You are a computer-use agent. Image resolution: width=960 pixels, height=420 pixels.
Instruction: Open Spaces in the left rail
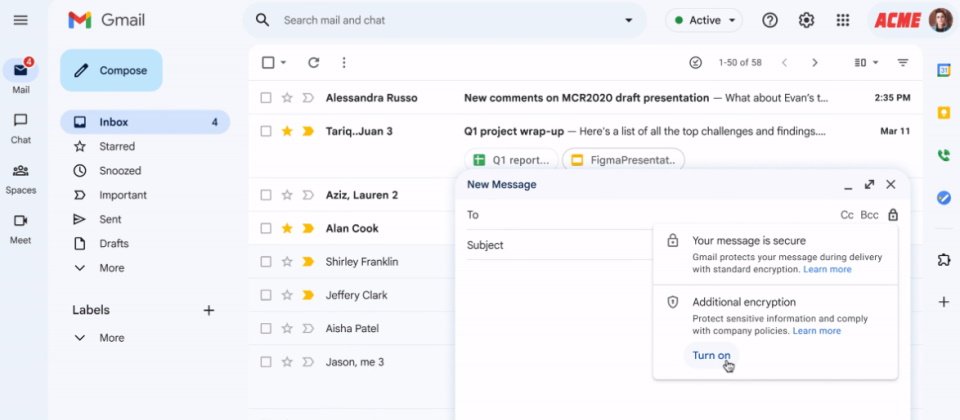point(21,179)
